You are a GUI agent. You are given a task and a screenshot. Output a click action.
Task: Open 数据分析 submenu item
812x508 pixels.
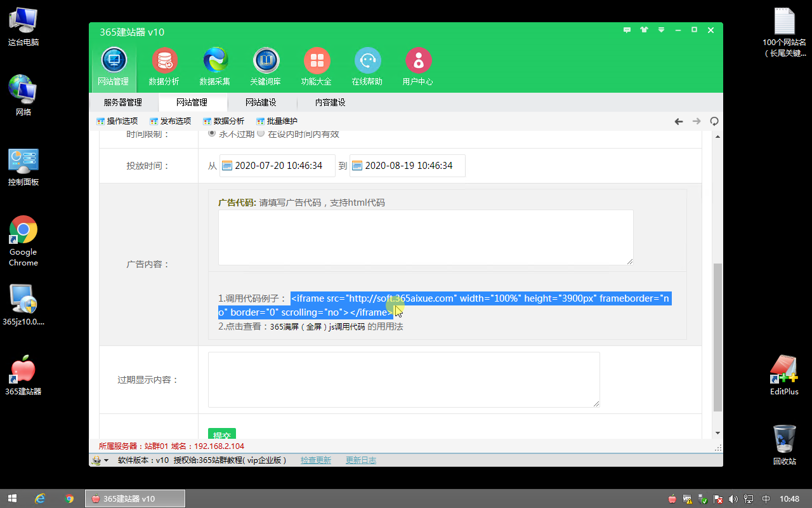(223, 121)
